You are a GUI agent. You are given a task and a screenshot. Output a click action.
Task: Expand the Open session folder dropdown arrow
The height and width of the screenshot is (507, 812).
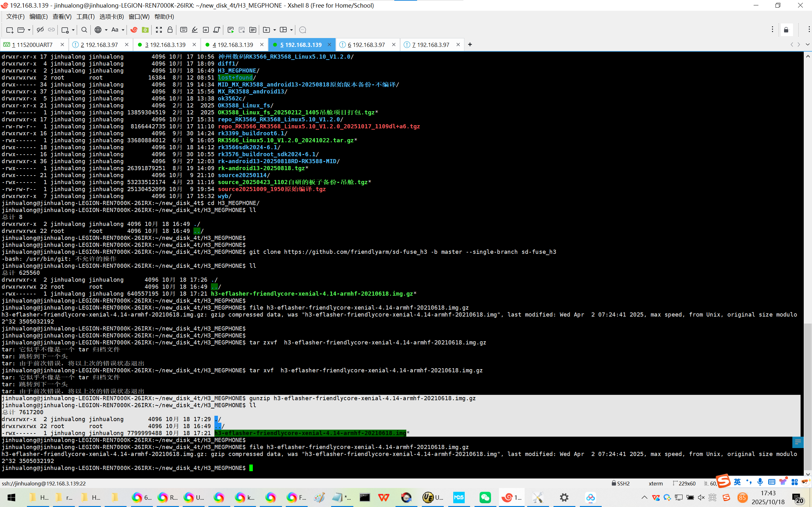click(29, 30)
